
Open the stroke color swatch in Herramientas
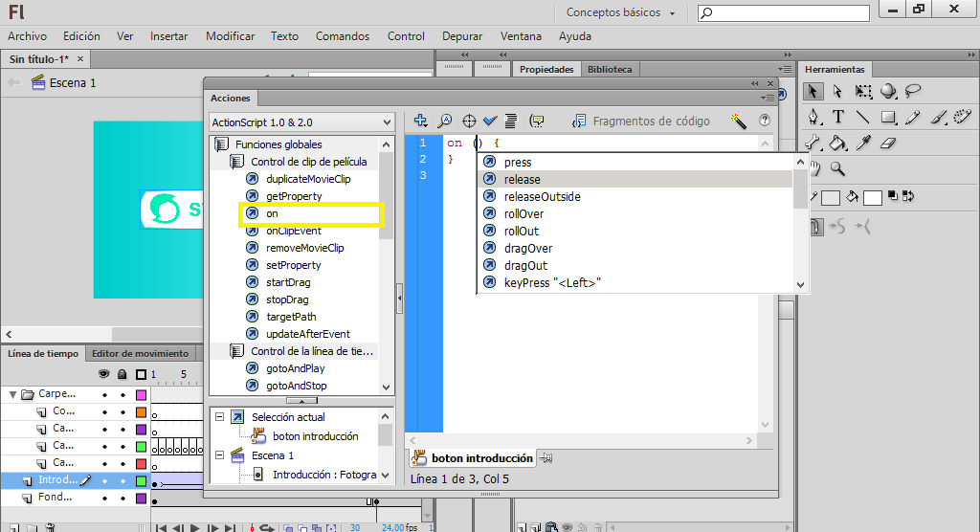(x=831, y=198)
